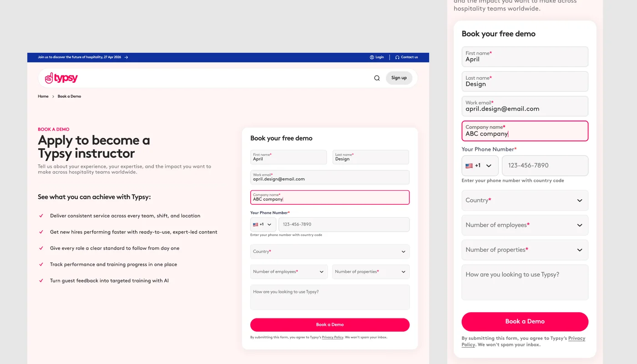The height and width of the screenshot is (364, 637).
Task: Focus Work email field in mobile form
Action: click(525, 106)
